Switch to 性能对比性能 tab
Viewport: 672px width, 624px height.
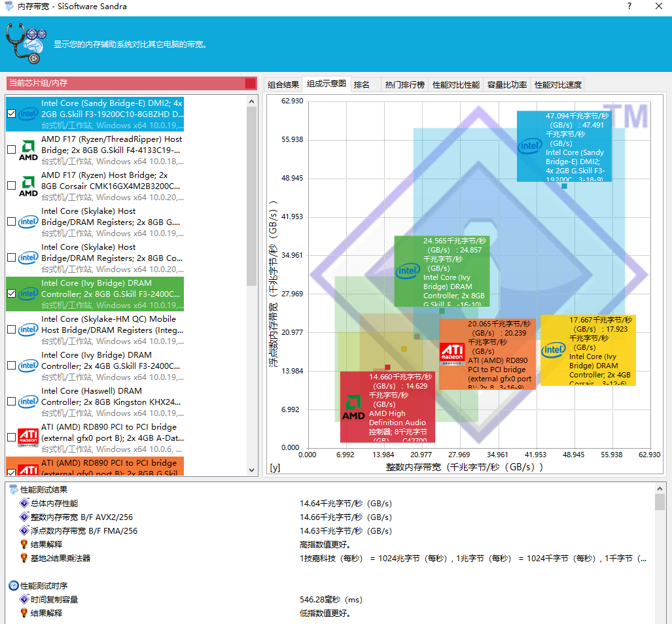(x=456, y=84)
